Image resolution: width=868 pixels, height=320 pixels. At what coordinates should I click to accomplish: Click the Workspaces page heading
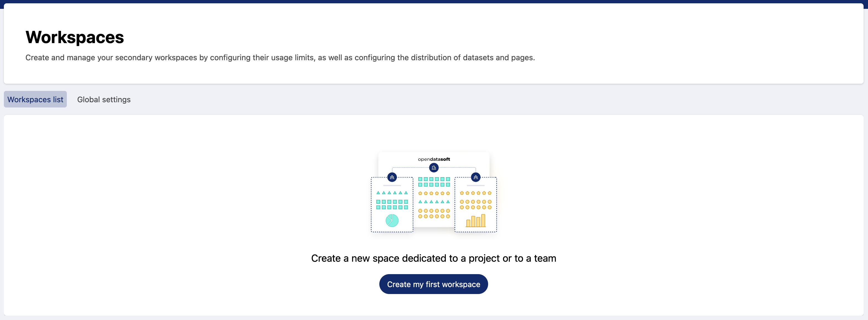tap(75, 37)
